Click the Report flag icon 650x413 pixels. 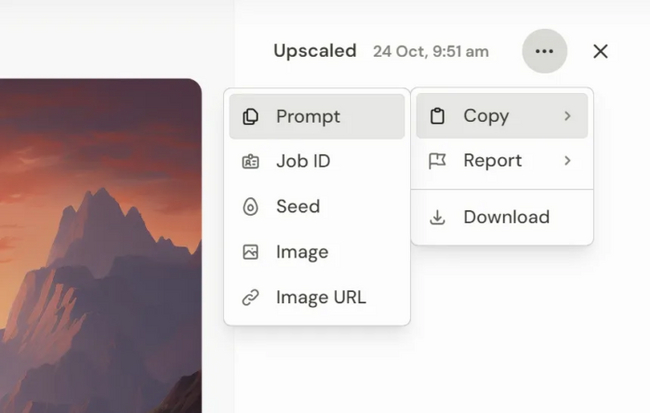pyautogui.click(x=437, y=161)
